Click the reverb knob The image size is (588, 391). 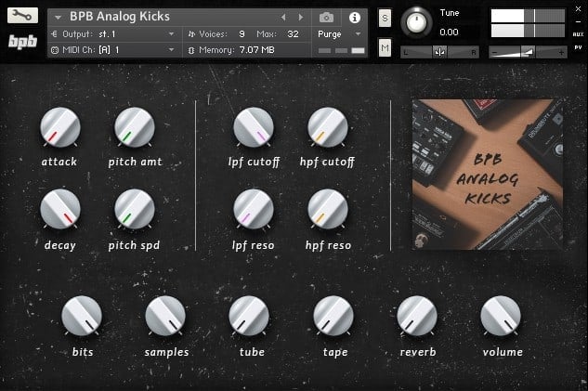point(416,317)
